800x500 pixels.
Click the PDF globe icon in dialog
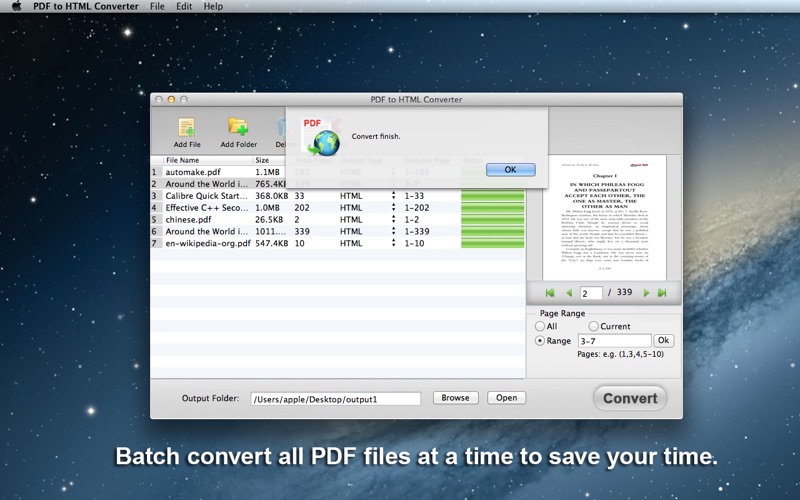pyautogui.click(x=321, y=137)
